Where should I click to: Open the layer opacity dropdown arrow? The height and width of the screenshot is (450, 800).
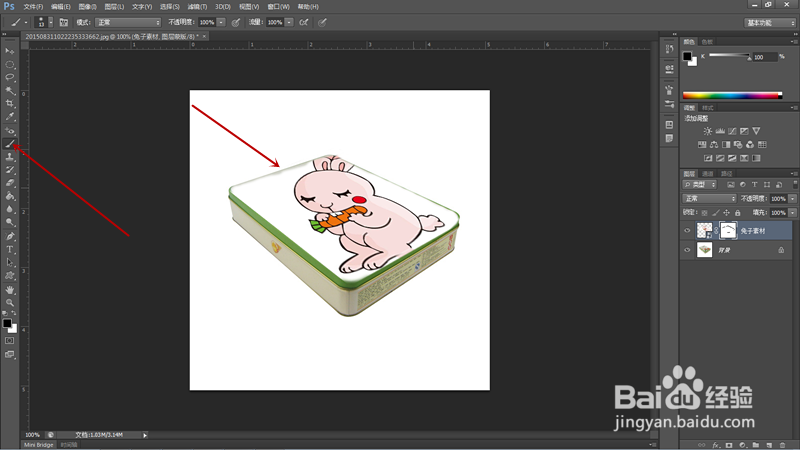point(792,198)
